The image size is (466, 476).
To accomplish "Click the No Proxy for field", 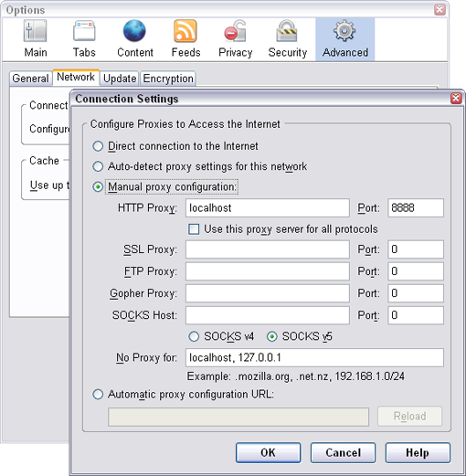I will [314, 357].
